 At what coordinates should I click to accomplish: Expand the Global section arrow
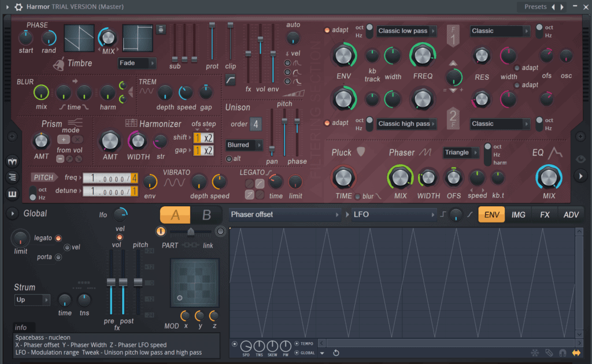coord(13,214)
